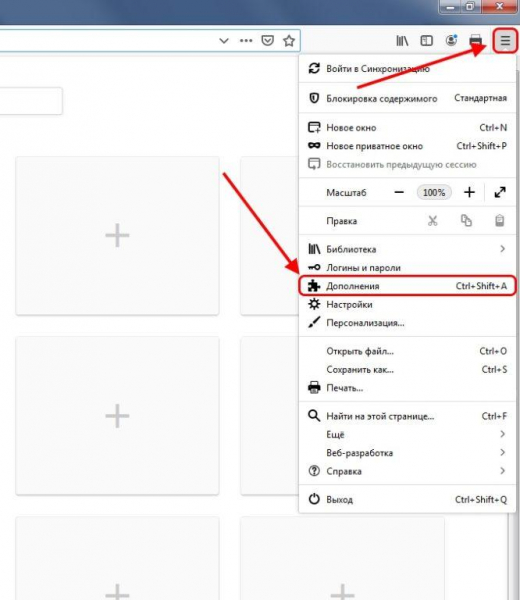Select Печать… menu entry
This screenshot has height=600, width=520.
(408, 388)
